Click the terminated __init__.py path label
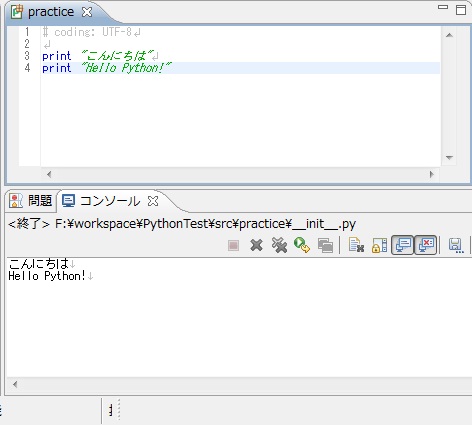The image size is (472, 425). pyautogui.click(x=182, y=224)
